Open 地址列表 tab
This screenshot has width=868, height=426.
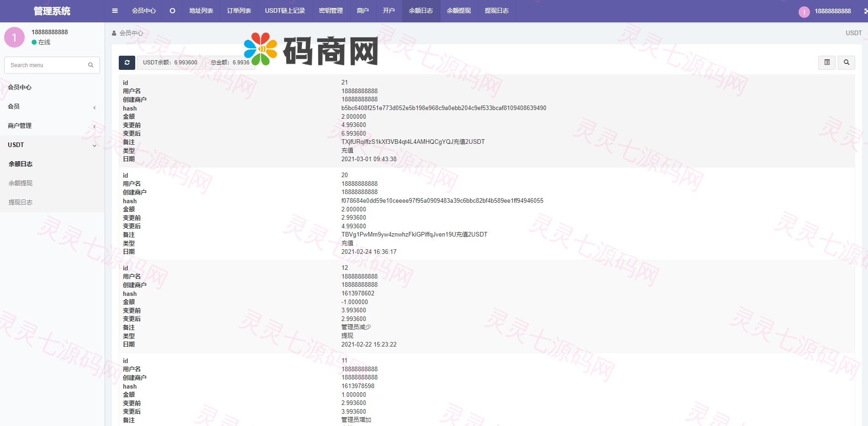pos(201,11)
